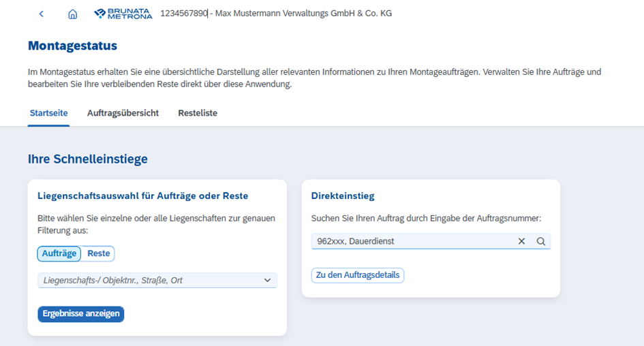Click the Ihre Schnelleinstiege section heading
This screenshot has height=346, width=644.
click(x=87, y=159)
